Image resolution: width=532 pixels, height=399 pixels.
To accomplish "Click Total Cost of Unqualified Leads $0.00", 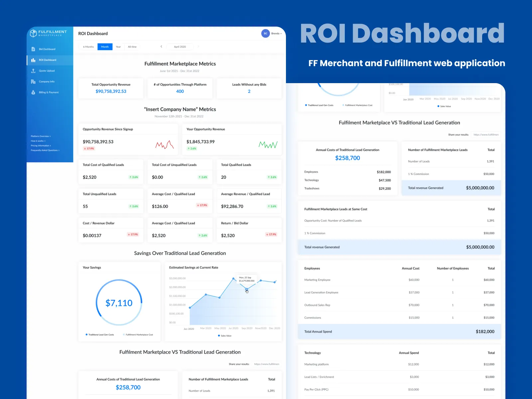I will tap(157, 177).
